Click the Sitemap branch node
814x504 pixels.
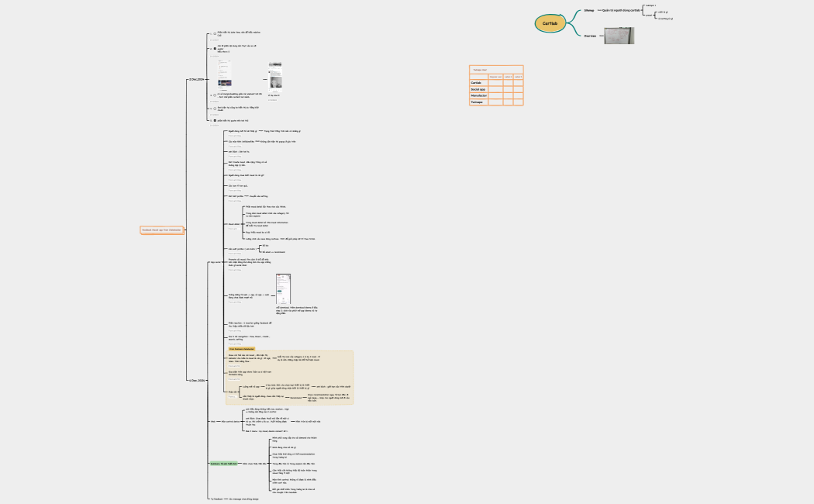[x=589, y=11]
